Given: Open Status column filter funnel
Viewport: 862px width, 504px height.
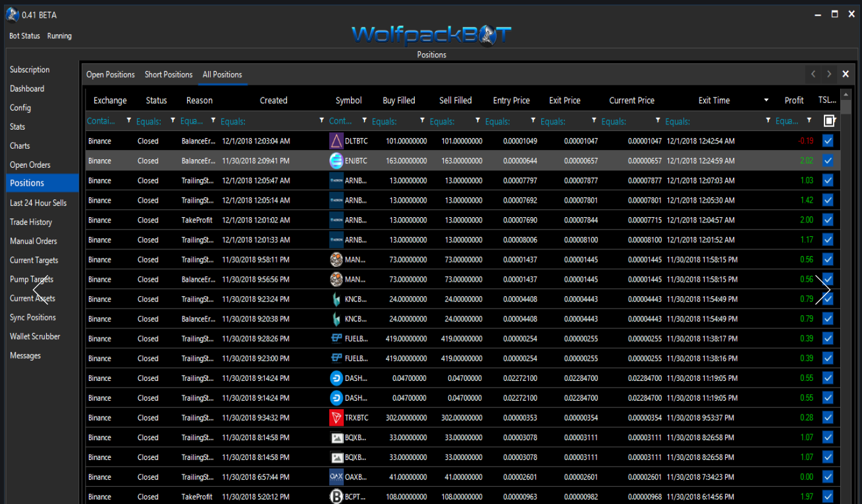Looking at the screenshot, I should pos(173,121).
